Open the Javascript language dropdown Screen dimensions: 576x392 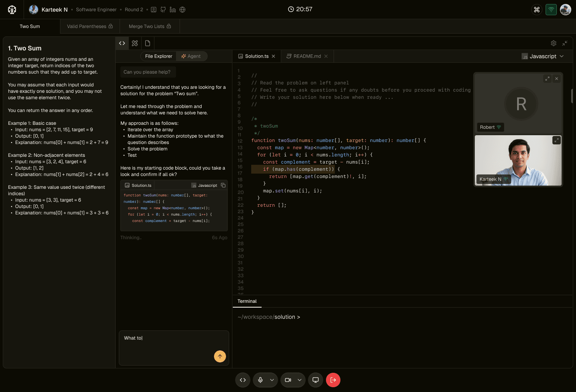click(x=543, y=56)
